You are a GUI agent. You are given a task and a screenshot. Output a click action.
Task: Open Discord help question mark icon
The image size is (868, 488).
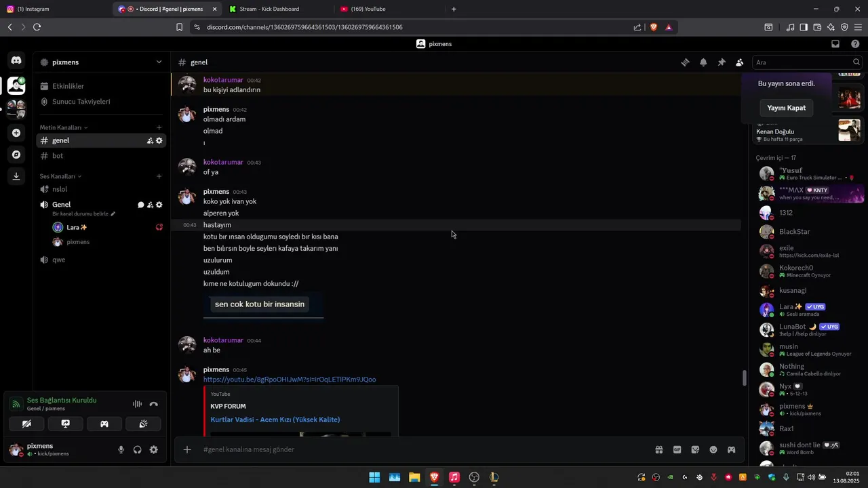click(x=855, y=44)
